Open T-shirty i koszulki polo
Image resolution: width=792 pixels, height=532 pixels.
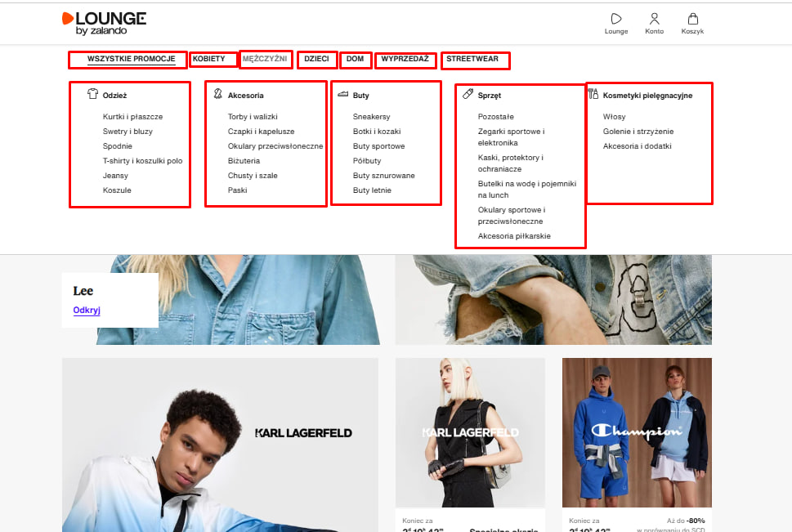(143, 161)
